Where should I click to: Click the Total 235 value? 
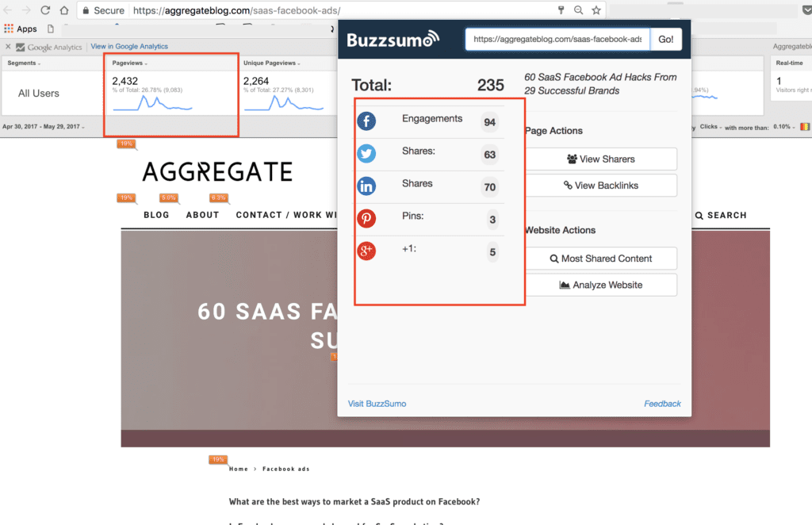[490, 85]
